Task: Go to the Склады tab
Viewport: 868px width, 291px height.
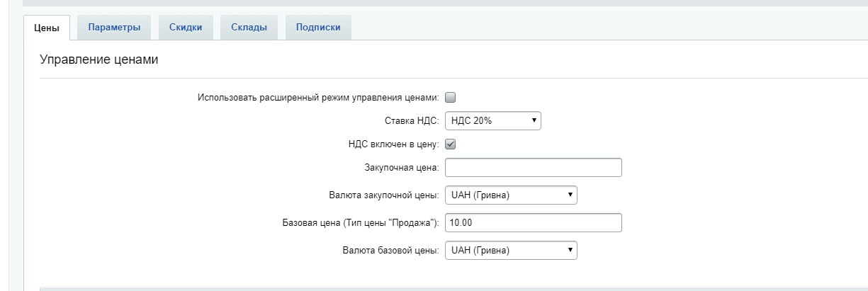Action: 249,28
